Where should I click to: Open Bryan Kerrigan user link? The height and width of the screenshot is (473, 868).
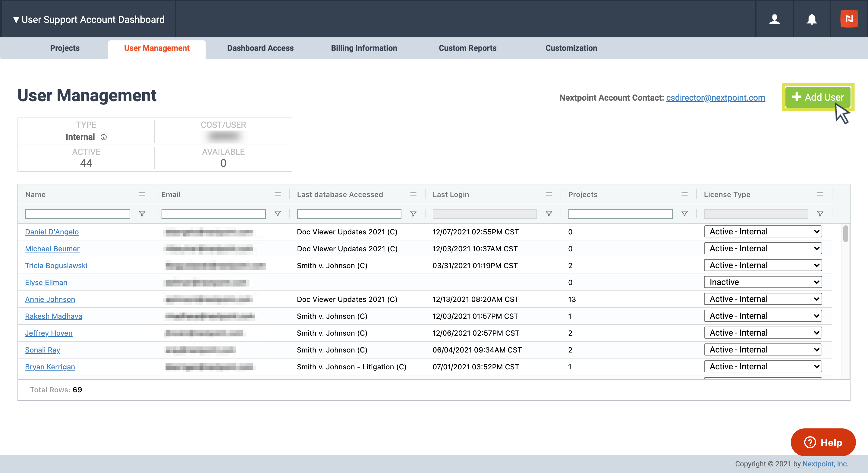click(50, 367)
